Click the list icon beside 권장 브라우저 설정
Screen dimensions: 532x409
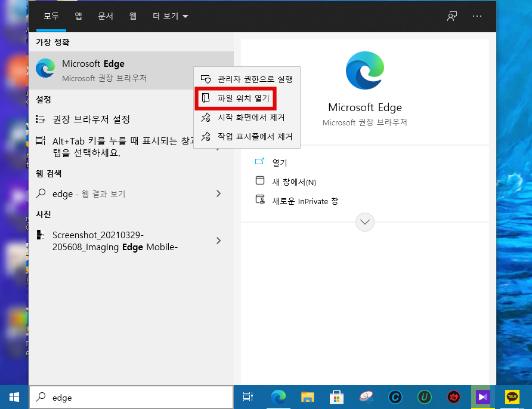[41, 119]
